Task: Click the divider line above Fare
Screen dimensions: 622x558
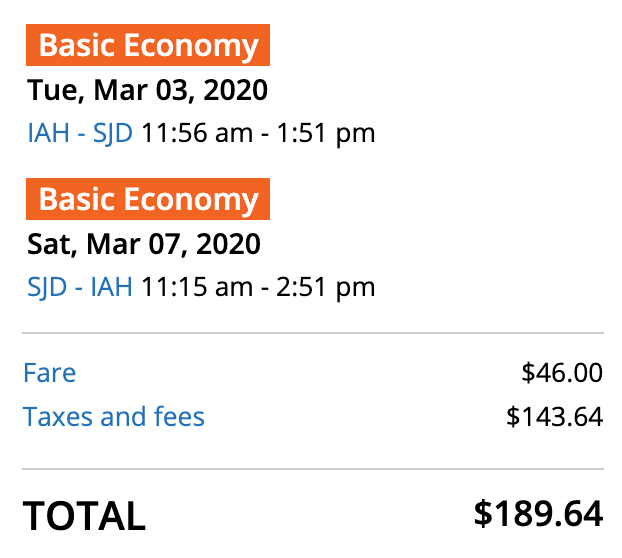Action: coord(312,333)
